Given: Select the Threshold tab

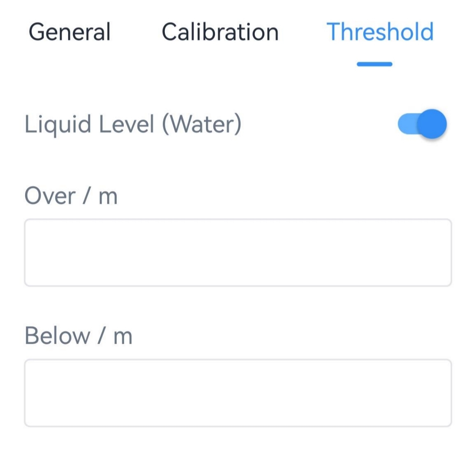Looking at the screenshot, I should (379, 32).
